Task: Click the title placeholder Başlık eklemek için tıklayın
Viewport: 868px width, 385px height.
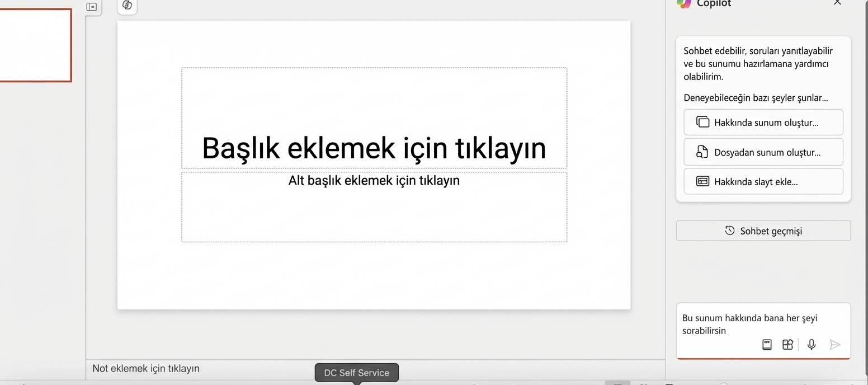Action: coord(374,148)
